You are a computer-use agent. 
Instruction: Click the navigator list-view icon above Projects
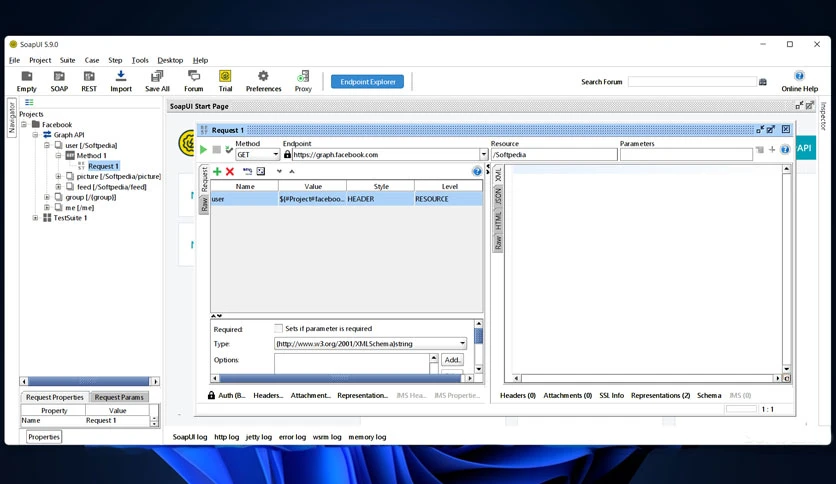29,102
